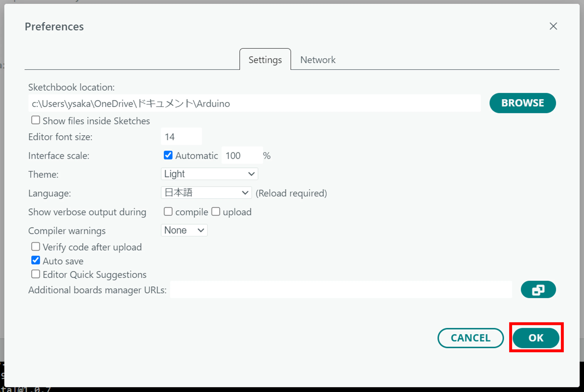Expand the Compiler warnings dropdown
Screen dimensions: 584x392
pyautogui.click(x=184, y=230)
